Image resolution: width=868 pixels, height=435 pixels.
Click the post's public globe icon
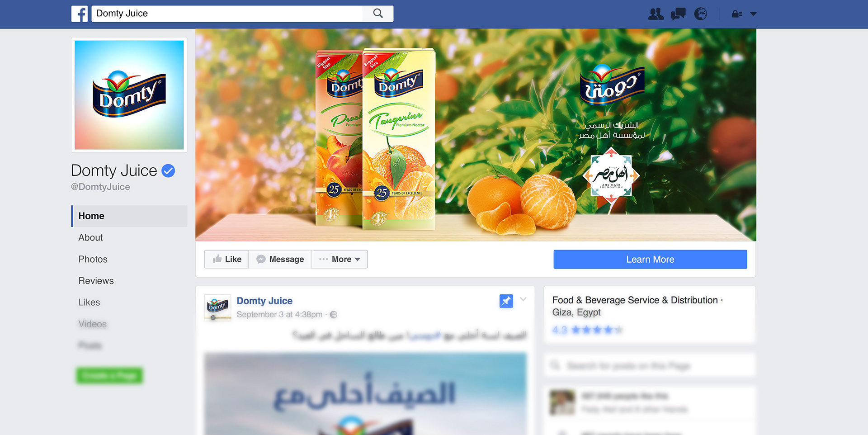[x=334, y=315]
